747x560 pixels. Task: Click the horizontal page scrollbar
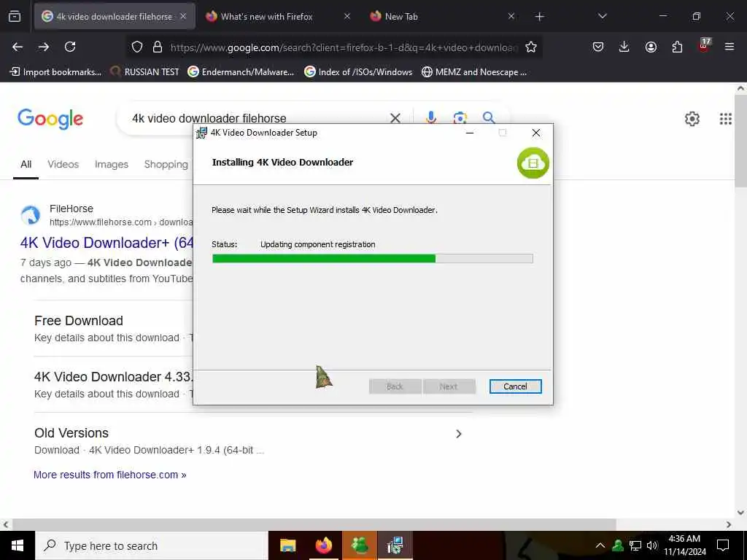[314, 524]
